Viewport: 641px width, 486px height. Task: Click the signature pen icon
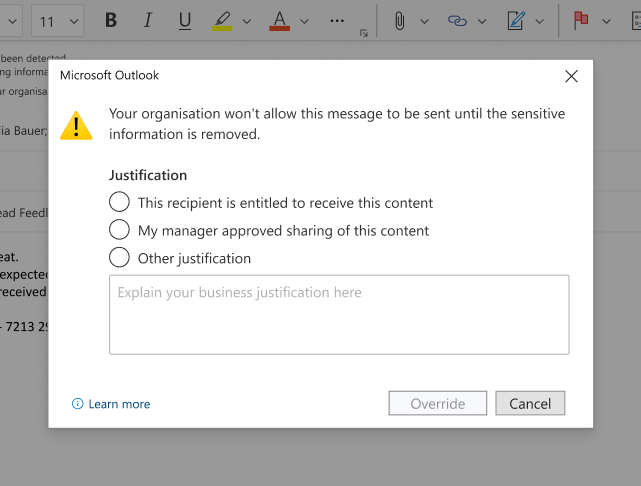point(516,21)
